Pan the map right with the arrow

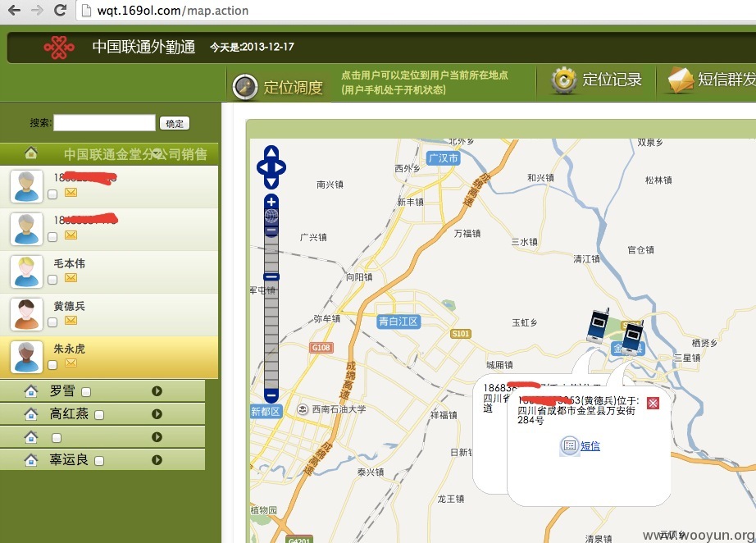coord(280,167)
